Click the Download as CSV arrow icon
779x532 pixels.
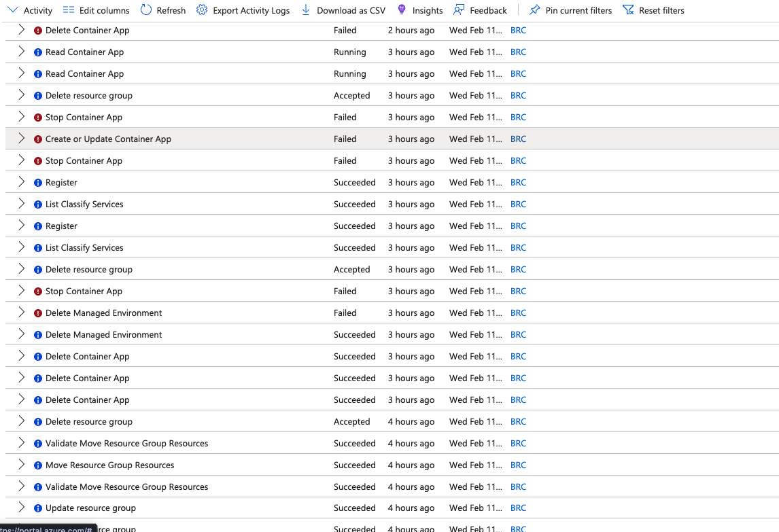305,10
